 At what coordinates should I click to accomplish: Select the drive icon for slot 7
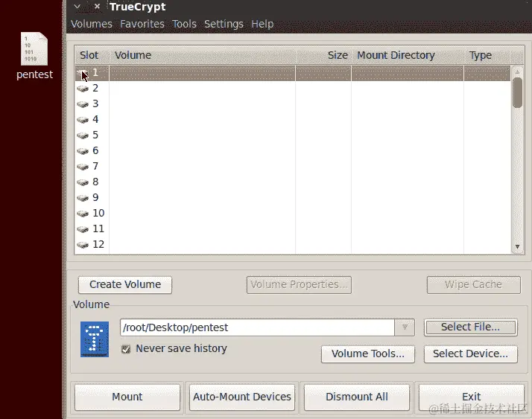click(83, 167)
